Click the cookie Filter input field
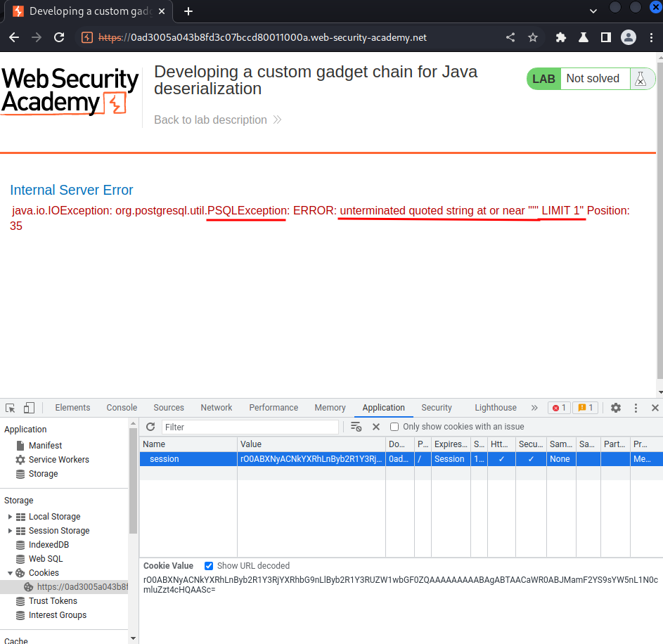The width and height of the screenshot is (663, 644). [x=250, y=427]
